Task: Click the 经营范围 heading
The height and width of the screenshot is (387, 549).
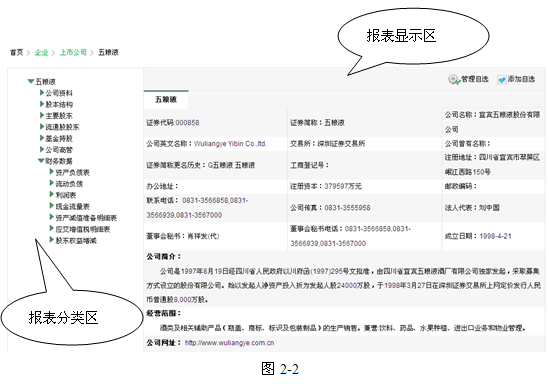Action: click(164, 313)
